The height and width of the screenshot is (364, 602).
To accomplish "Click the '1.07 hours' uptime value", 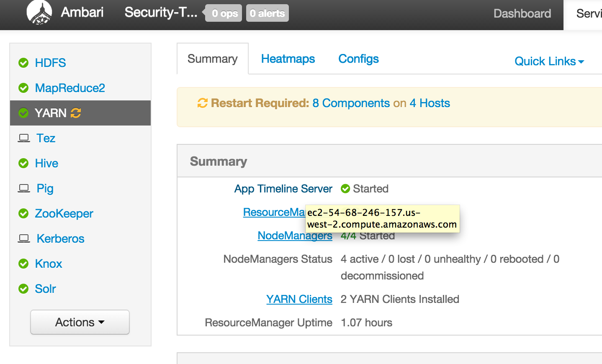I will point(367,323).
